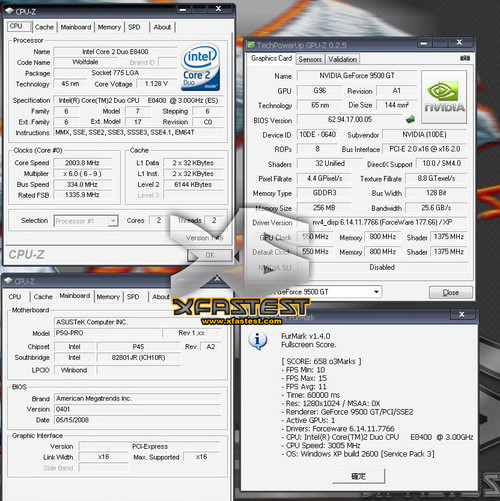The image size is (500, 501).
Task: Click the Memory Type GDDR3 field
Action: pos(324,193)
